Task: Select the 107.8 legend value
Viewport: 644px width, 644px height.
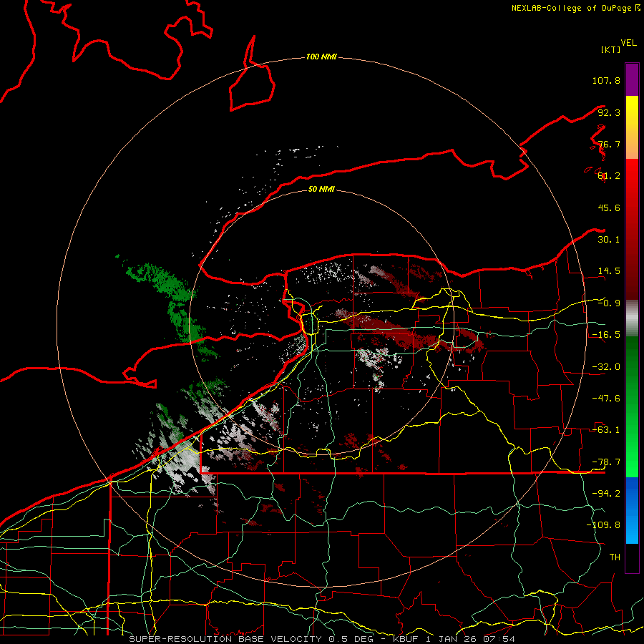Action: tap(606, 80)
